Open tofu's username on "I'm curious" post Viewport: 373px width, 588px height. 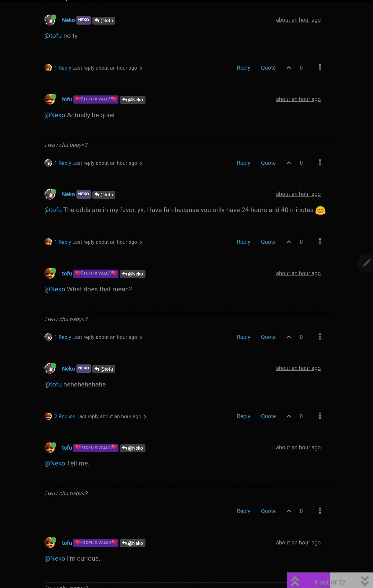tap(67, 543)
